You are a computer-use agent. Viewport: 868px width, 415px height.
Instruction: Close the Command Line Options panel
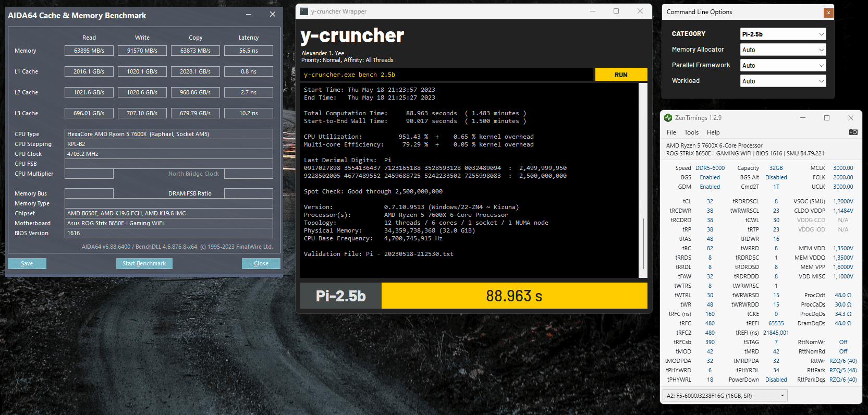(x=828, y=13)
